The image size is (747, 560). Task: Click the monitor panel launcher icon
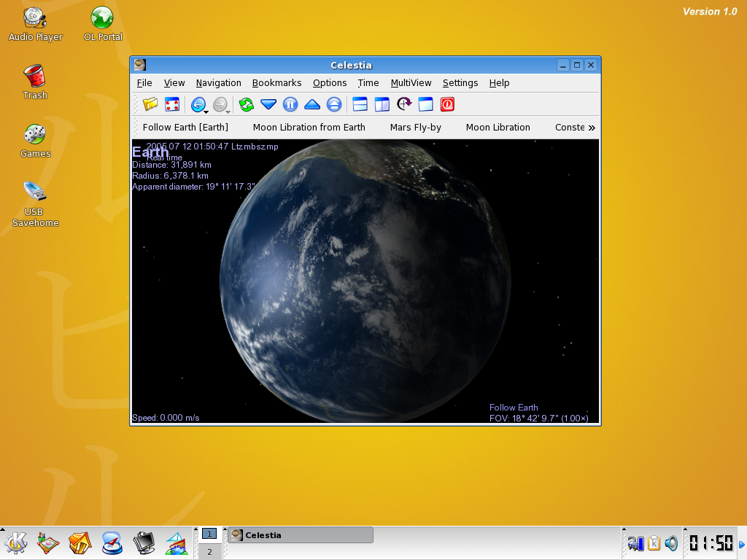[144, 542]
